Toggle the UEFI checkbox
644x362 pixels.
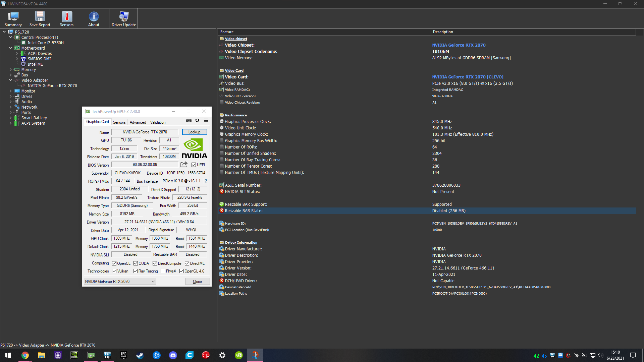194,165
